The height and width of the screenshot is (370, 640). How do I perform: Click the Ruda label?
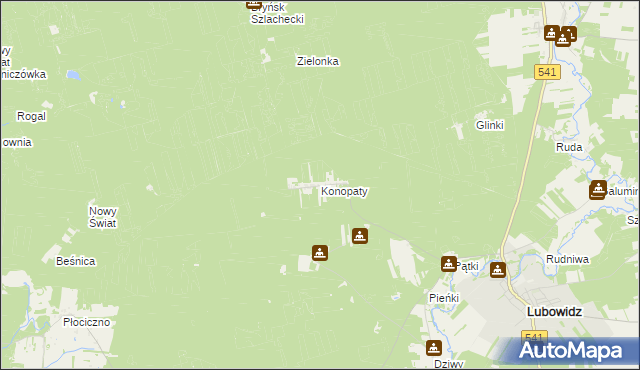click(569, 147)
